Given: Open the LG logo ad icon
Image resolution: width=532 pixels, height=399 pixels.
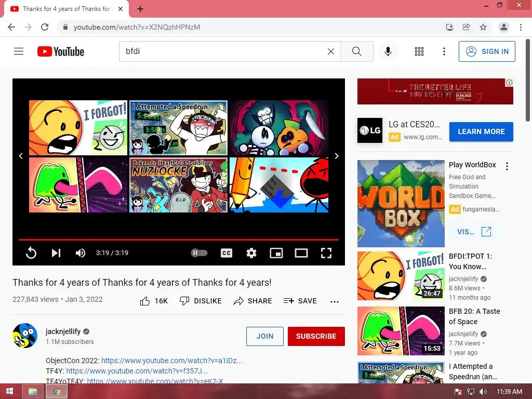Looking at the screenshot, I should [370, 130].
